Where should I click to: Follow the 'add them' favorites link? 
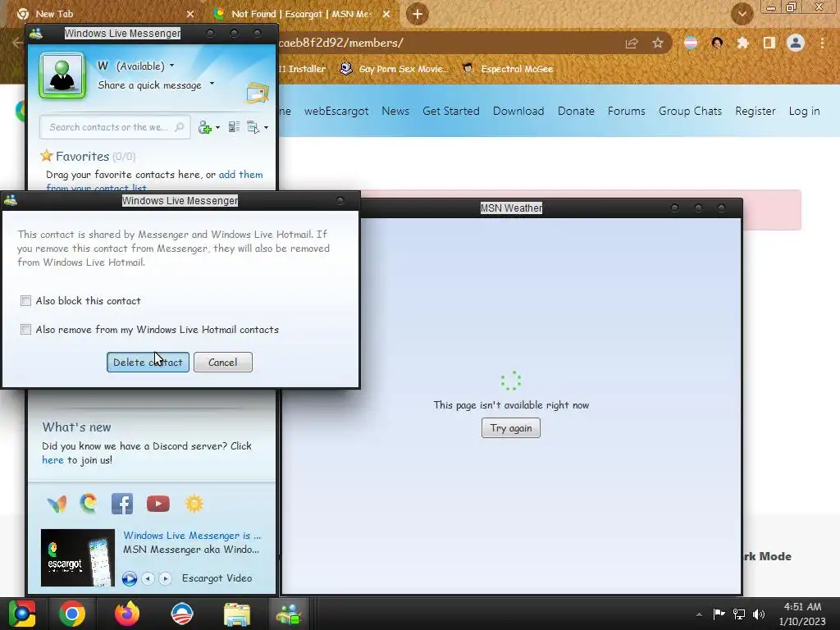[x=240, y=174]
